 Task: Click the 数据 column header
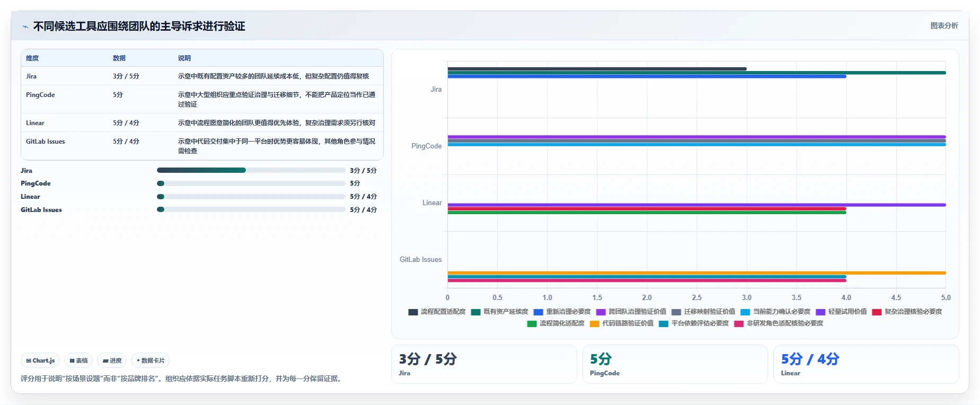coord(119,58)
